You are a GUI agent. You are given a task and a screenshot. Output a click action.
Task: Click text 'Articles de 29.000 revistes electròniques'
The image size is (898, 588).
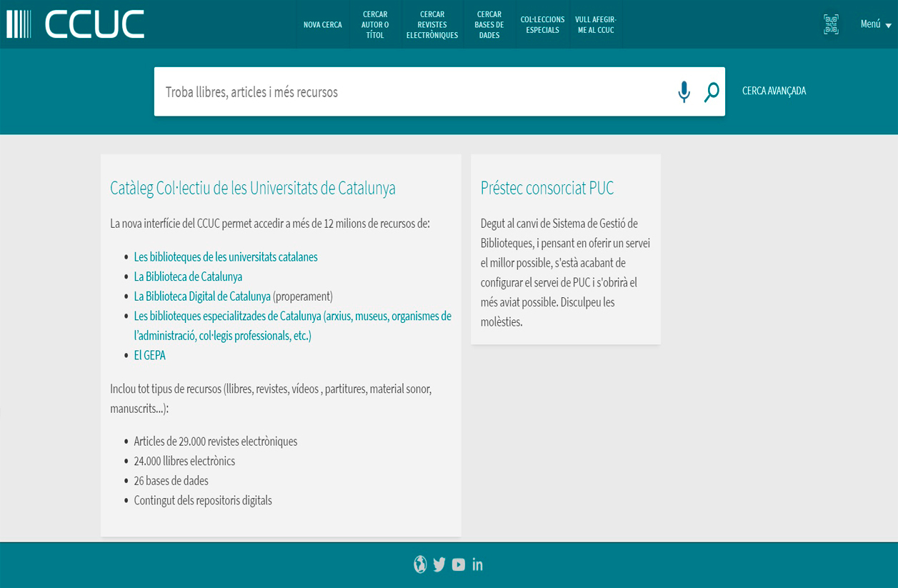click(216, 442)
